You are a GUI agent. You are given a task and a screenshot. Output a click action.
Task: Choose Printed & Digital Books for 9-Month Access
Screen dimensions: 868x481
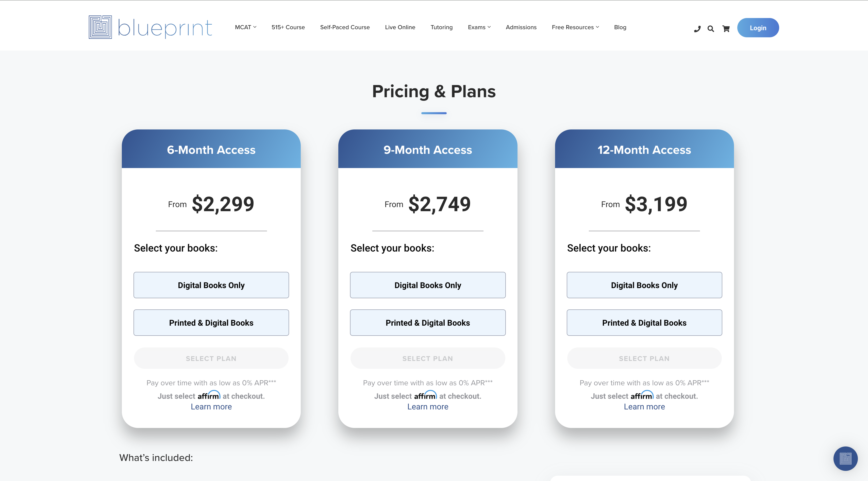428,323
